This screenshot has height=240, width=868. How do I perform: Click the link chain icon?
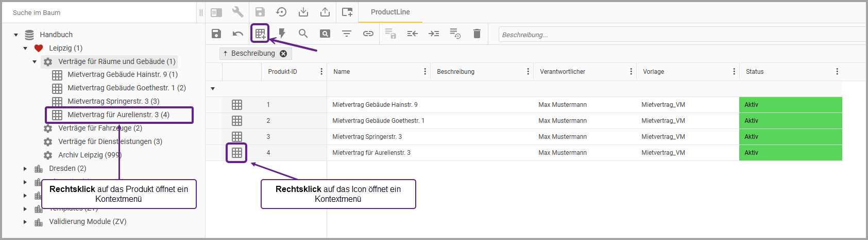click(368, 34)
